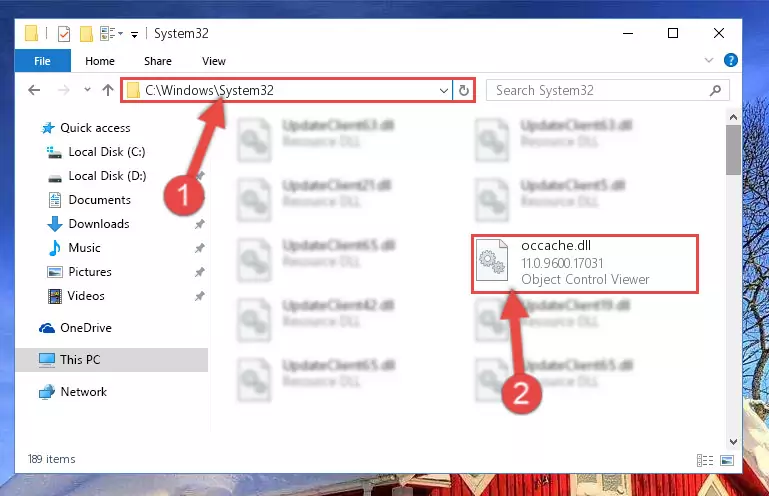Open Music folder in sidebar
Viewport: 769px width, 496px height.
75,248
